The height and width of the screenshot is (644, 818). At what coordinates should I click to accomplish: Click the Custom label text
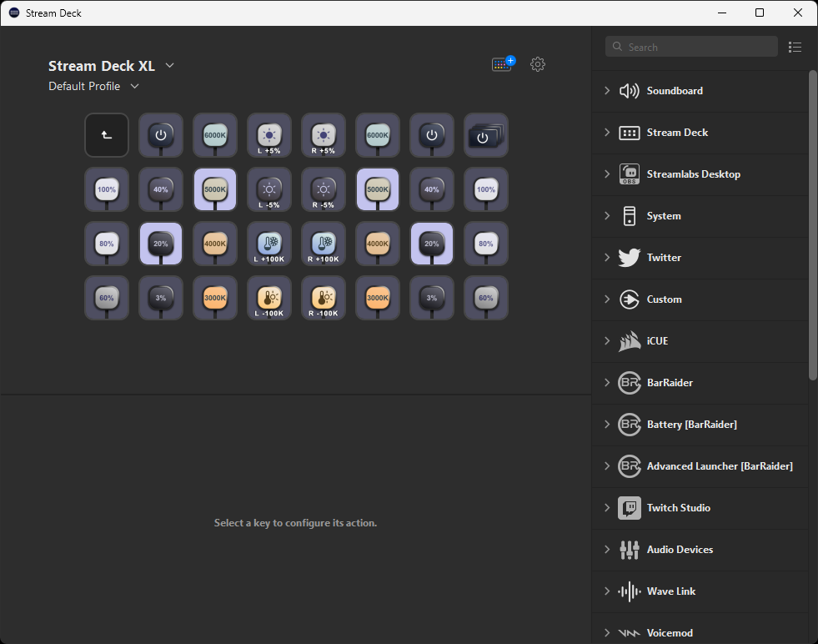[x=664, y=299]
